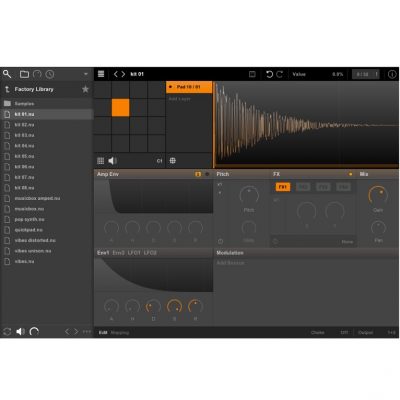Switch to the Edit page tab

[103, 332]
